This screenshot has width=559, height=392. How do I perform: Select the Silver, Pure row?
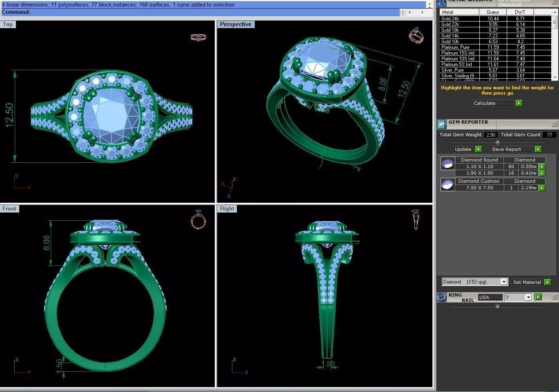[496, 70]
